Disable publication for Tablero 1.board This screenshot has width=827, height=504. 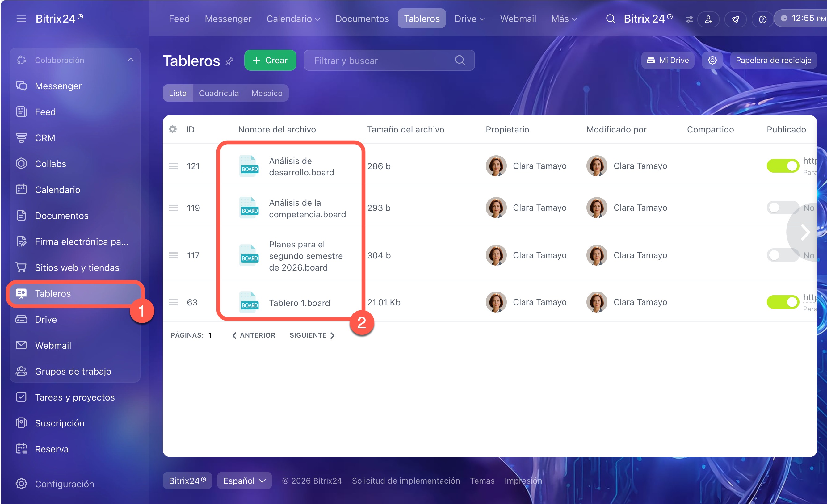(783, 302)
